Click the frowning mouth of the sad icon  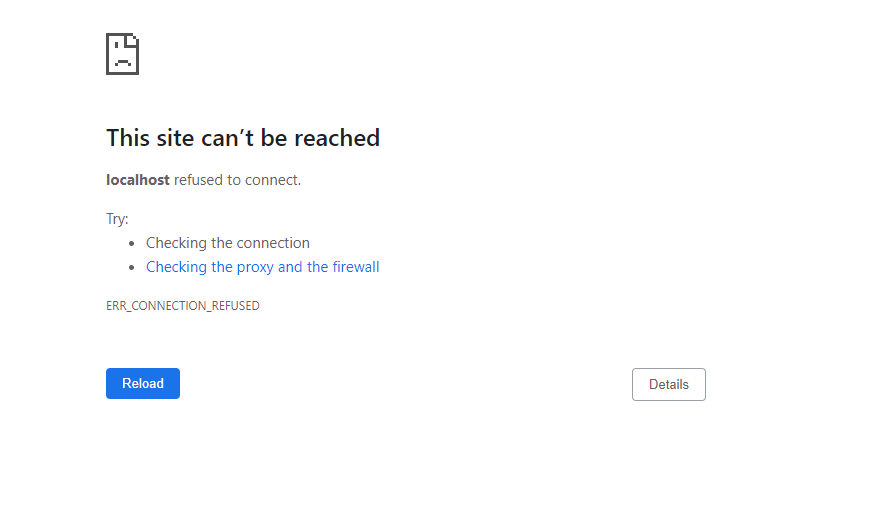[123, 63]
